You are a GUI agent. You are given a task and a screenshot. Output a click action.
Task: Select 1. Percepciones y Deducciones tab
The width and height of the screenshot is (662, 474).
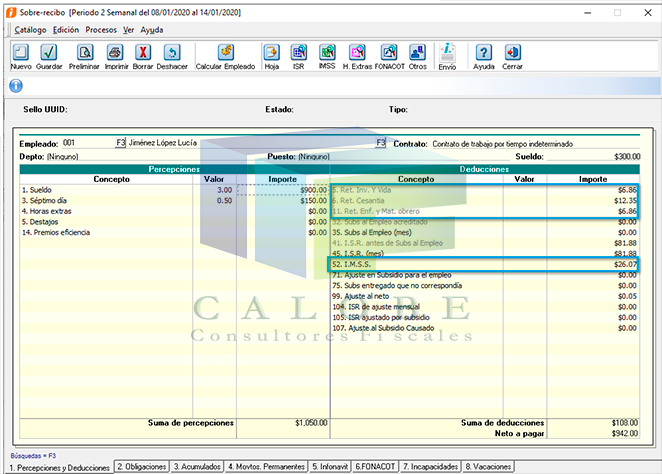pyautogui.click(x=60, y=468)
